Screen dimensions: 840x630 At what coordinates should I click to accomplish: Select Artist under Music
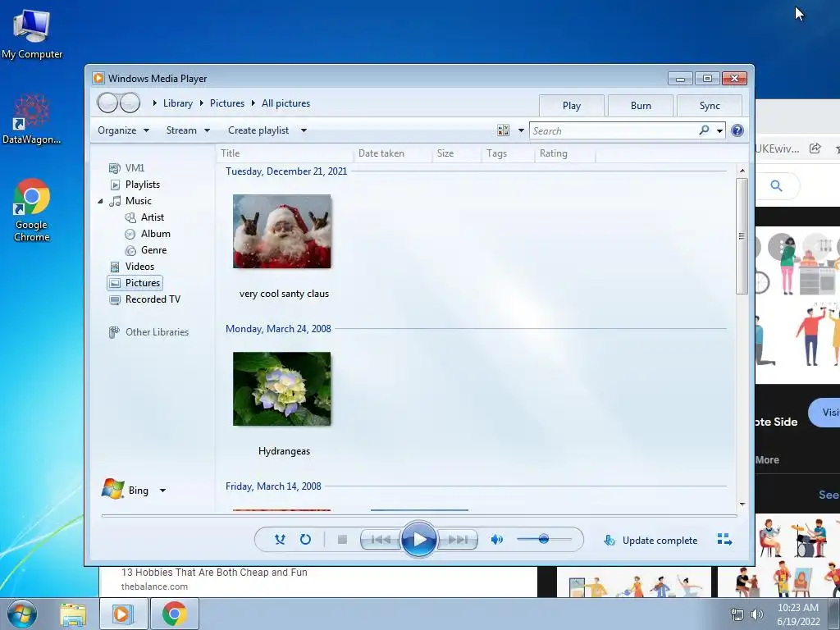pyautogui.click(x=144, y=217)
